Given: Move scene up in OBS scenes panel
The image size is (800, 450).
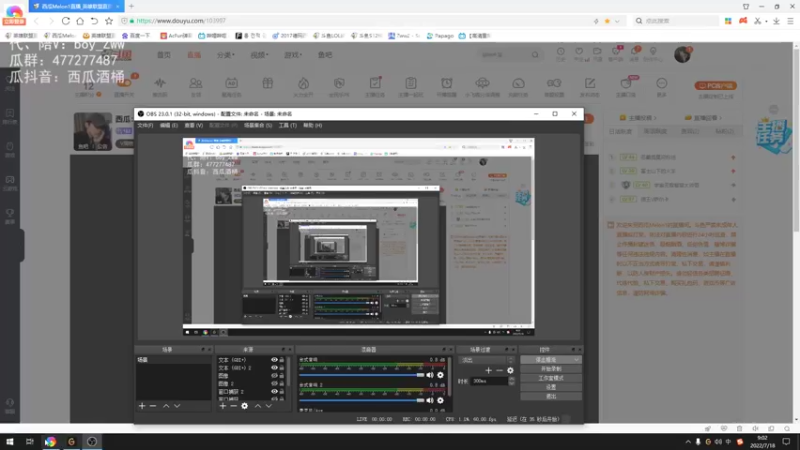Looking at the screenshot, I should pos(166,406).
